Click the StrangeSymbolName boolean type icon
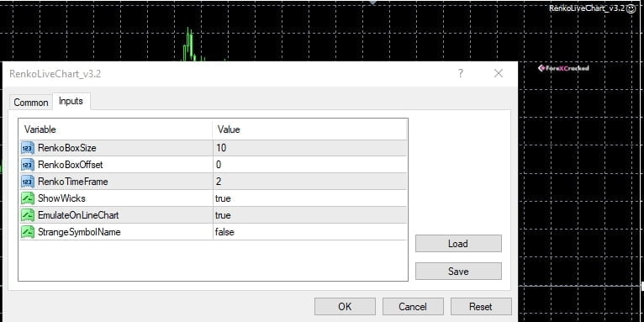The width and height of the screenshot is (644, 322). tap(28, 232)
